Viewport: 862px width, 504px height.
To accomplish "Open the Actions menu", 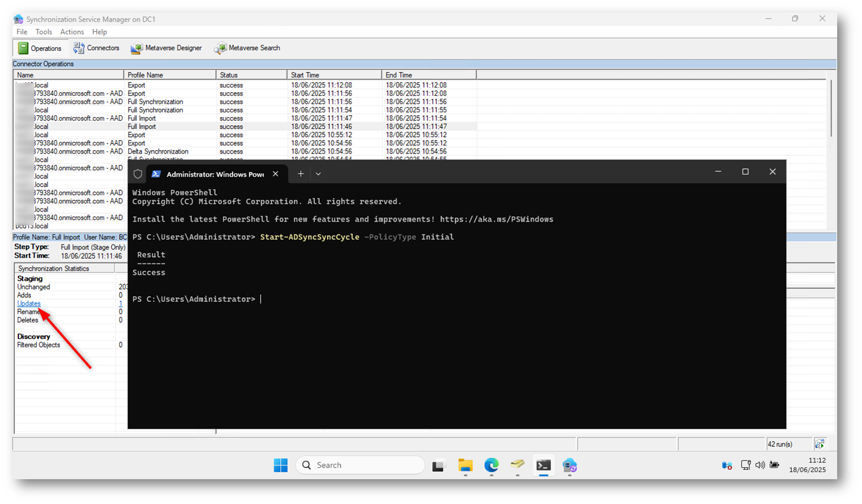I will coord(72,32).
